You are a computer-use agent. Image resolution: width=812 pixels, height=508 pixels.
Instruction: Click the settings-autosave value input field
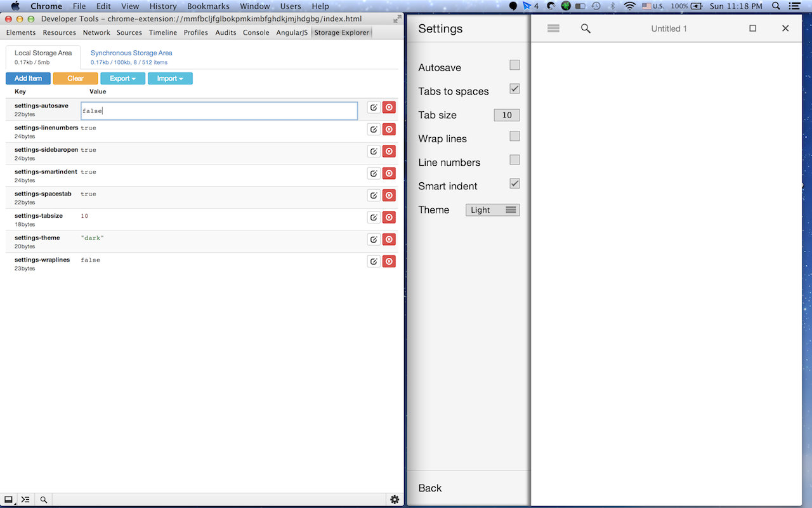(219, 111)
